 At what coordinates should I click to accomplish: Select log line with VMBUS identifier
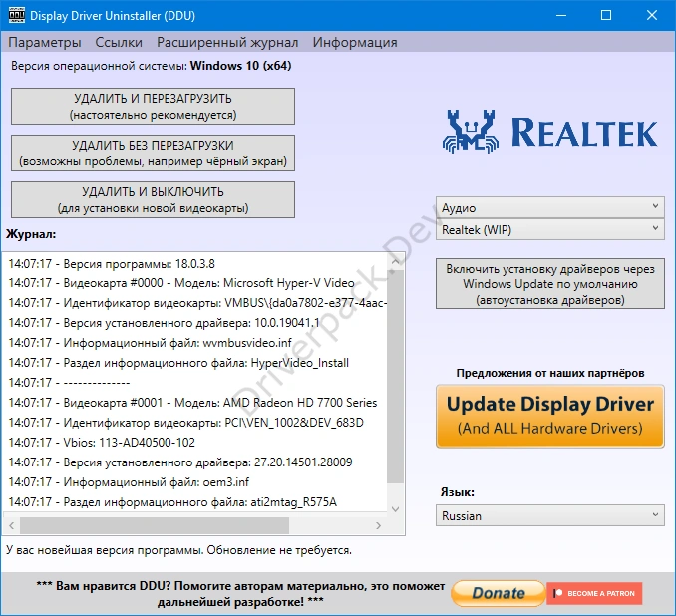(197, 303)
